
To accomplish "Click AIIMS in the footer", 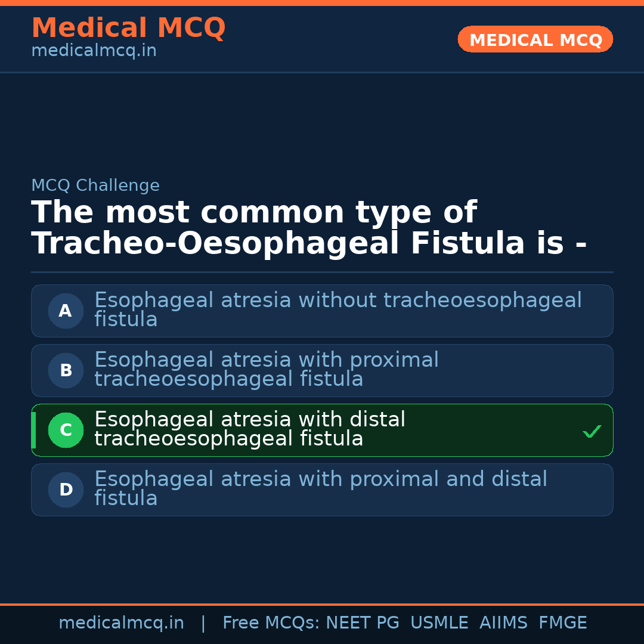I will coord(503,623).
